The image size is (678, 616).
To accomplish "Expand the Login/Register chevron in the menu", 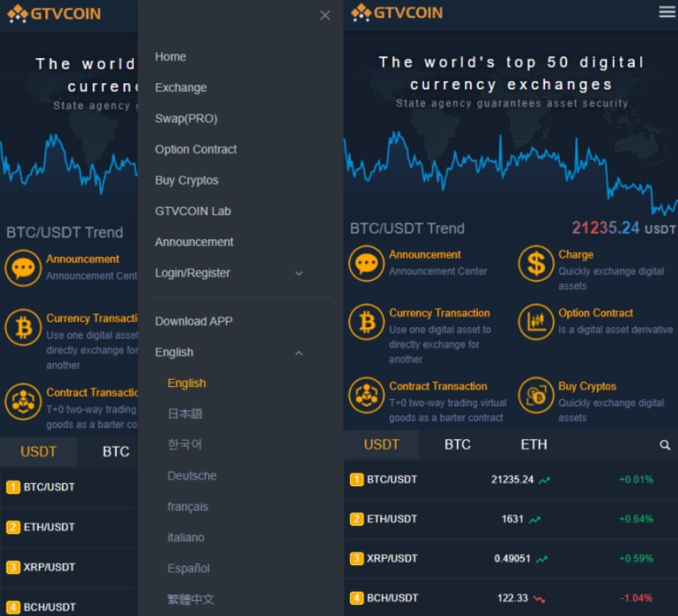I will tap(299, 273).
